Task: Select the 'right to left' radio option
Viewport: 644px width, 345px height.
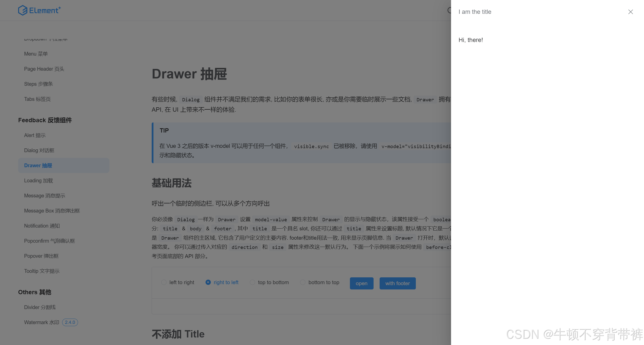Action: [208, 282]
